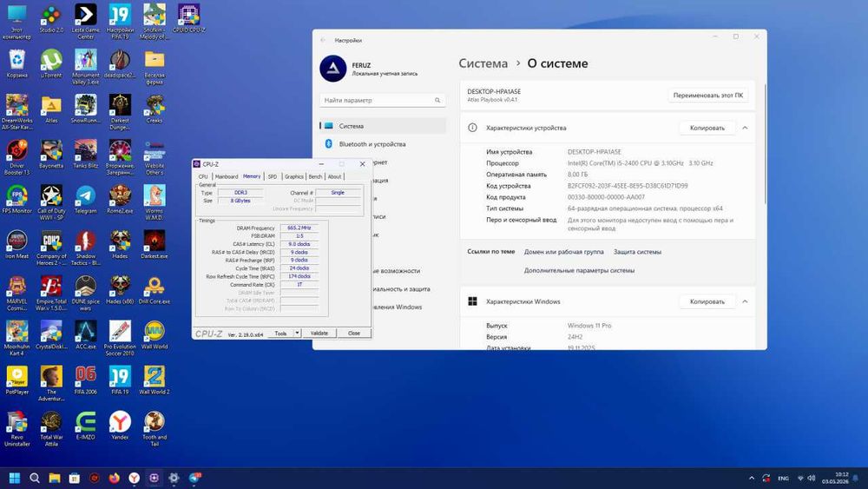Copy Windows specs with Копировать button
This screenshot has height=489, width=868.
pyautogui.click(x=707, y=301)
